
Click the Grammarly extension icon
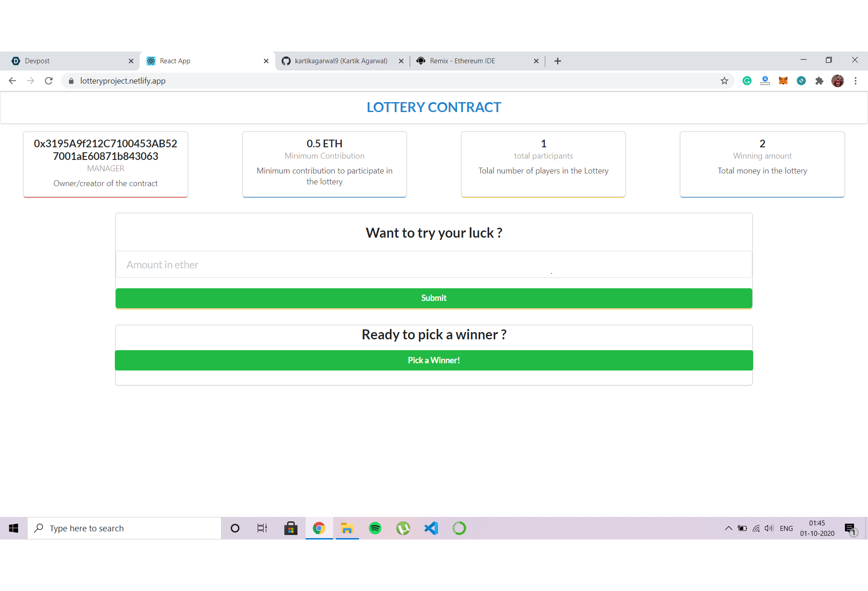(x=747, y=81)
